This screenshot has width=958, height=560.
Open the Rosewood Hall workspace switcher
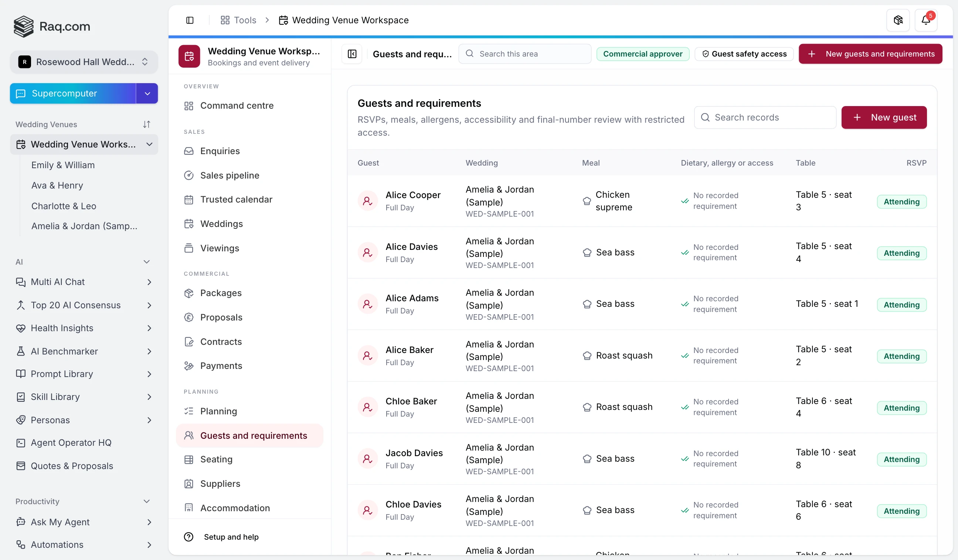coord(84,62)
